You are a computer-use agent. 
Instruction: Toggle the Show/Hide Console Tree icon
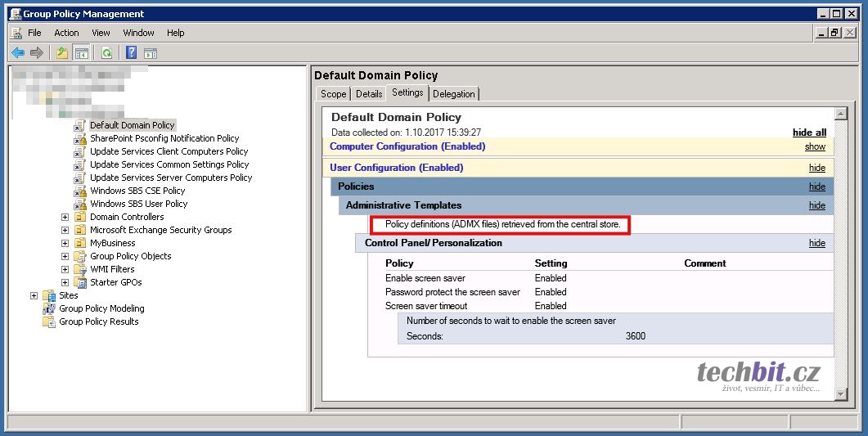coord(82,53)
